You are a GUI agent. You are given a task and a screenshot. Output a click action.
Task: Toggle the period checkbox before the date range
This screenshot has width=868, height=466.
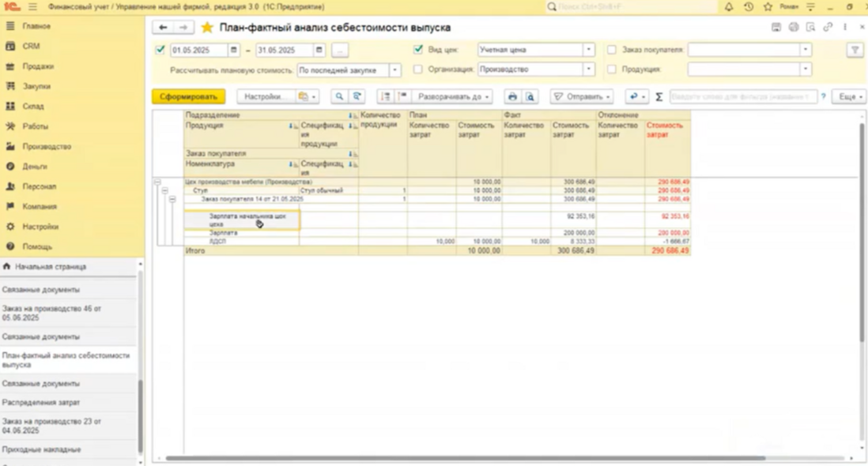pyautogui.click(x=160, y=50)
